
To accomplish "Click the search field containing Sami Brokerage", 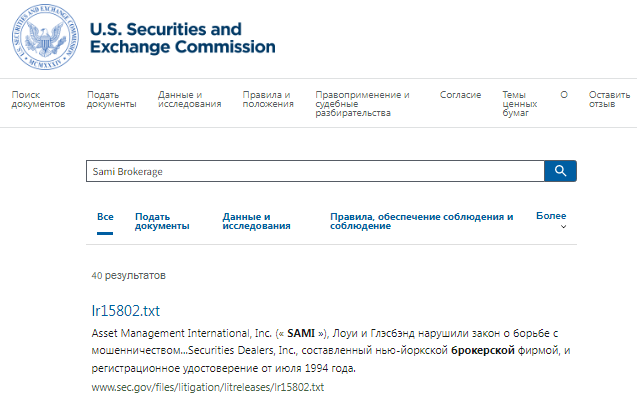I will [314, 171].
